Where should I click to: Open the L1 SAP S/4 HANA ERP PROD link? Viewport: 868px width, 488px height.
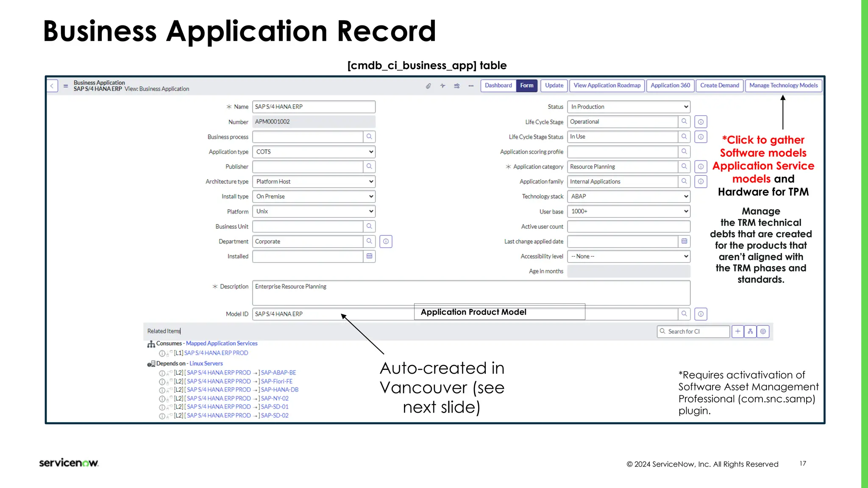pyautogui.click(x=216, y=353)
